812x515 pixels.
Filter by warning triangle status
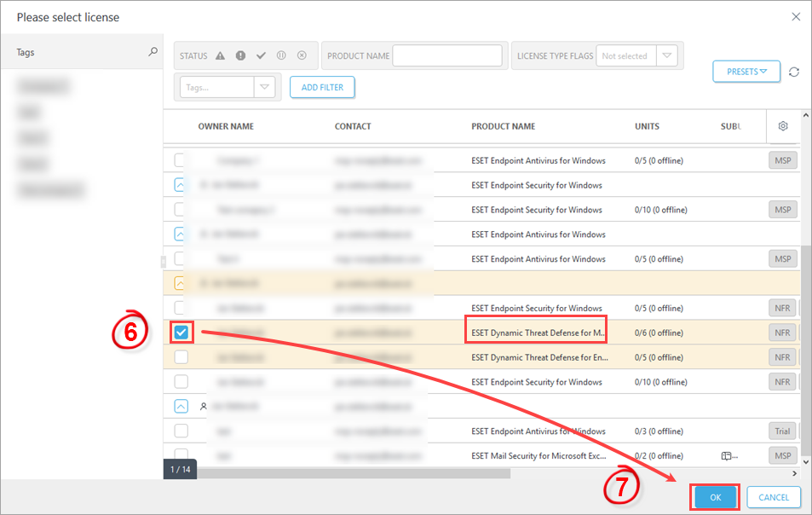click(x=220, y=56)
